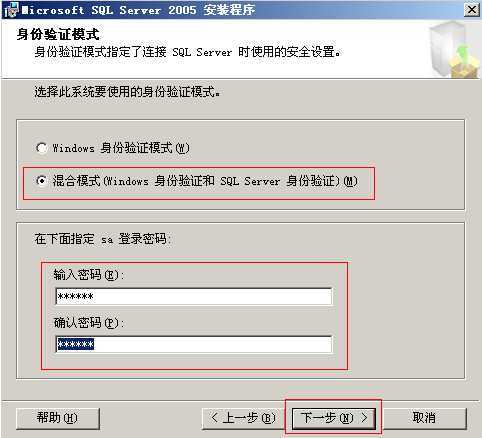The image size is (482, 438).
Task: Select the 混合模式(M) radio button
Action: click(42, 181)
